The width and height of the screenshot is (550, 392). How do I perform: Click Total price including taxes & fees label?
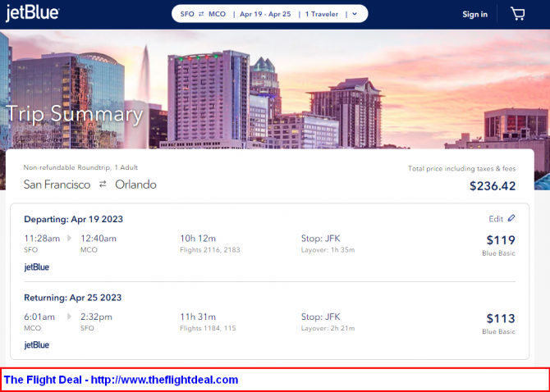(461, 169)
